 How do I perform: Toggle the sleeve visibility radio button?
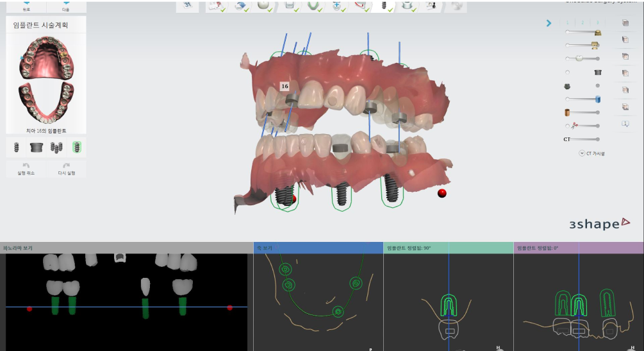pyautogui.click(x=567, y=72)
